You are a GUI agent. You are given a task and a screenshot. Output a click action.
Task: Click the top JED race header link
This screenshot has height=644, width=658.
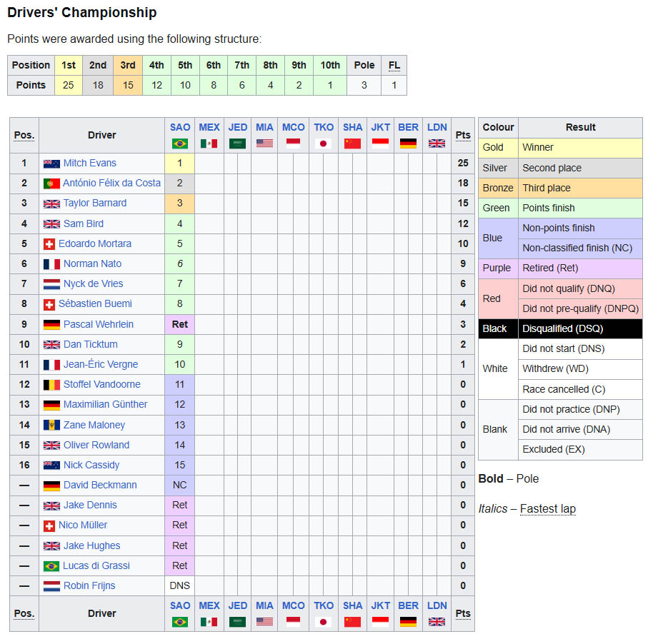click(237, 128)
